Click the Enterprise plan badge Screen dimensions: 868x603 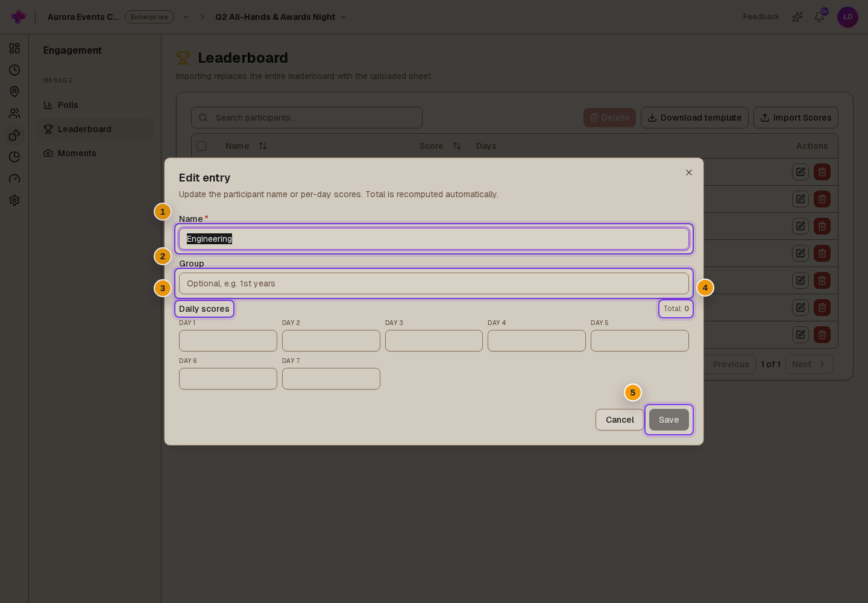149,17
